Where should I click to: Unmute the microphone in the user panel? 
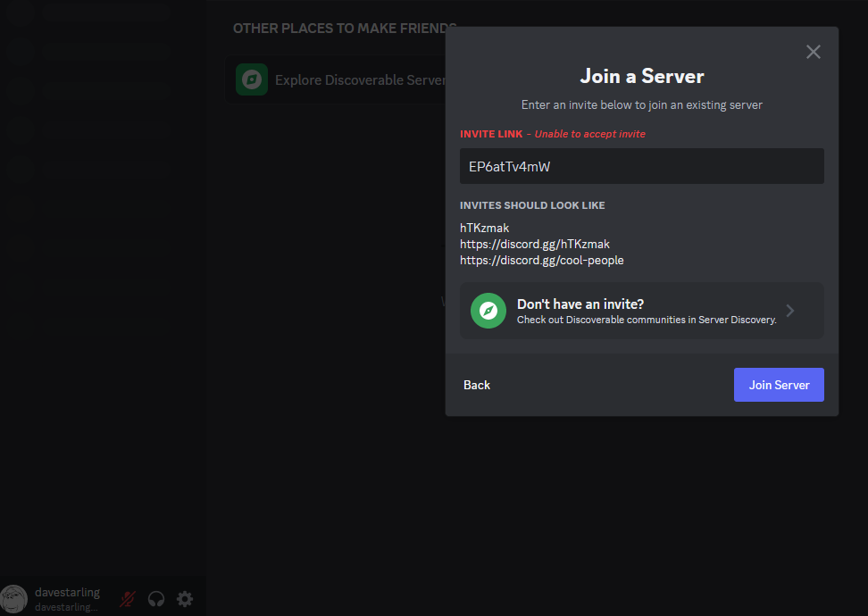point(128,599)
